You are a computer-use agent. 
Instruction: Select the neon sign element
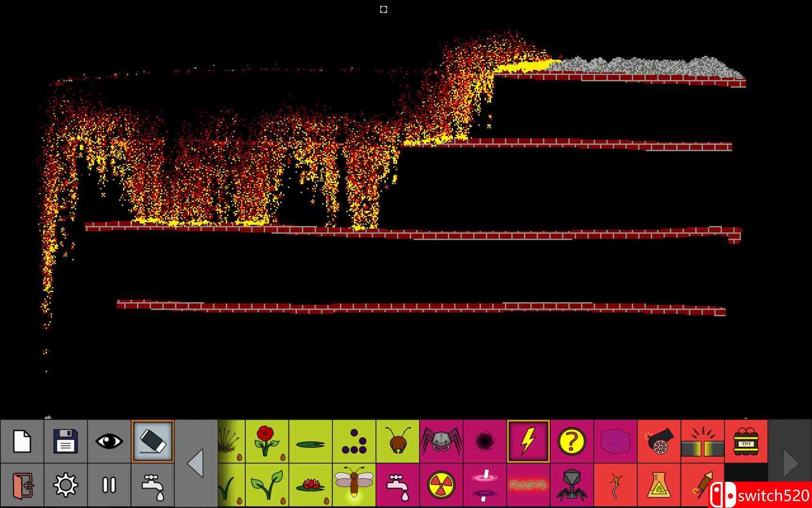pyautogui.click(x=528, y=484)
